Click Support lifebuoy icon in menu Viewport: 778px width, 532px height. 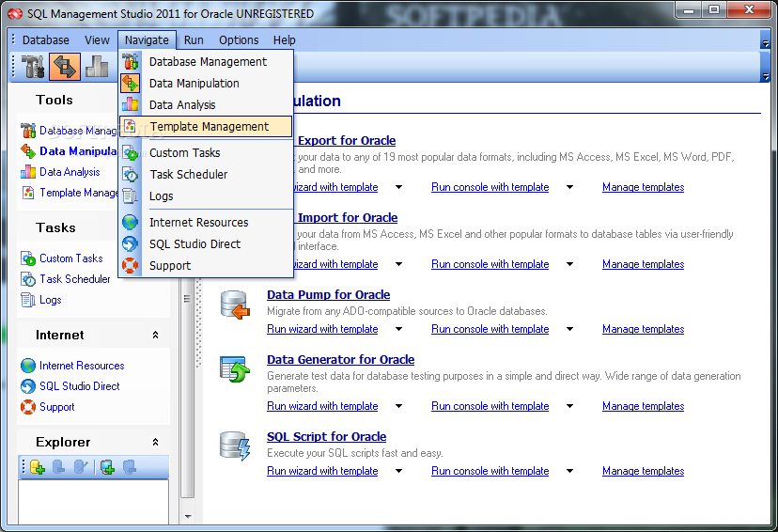click(x=131, y=265)
